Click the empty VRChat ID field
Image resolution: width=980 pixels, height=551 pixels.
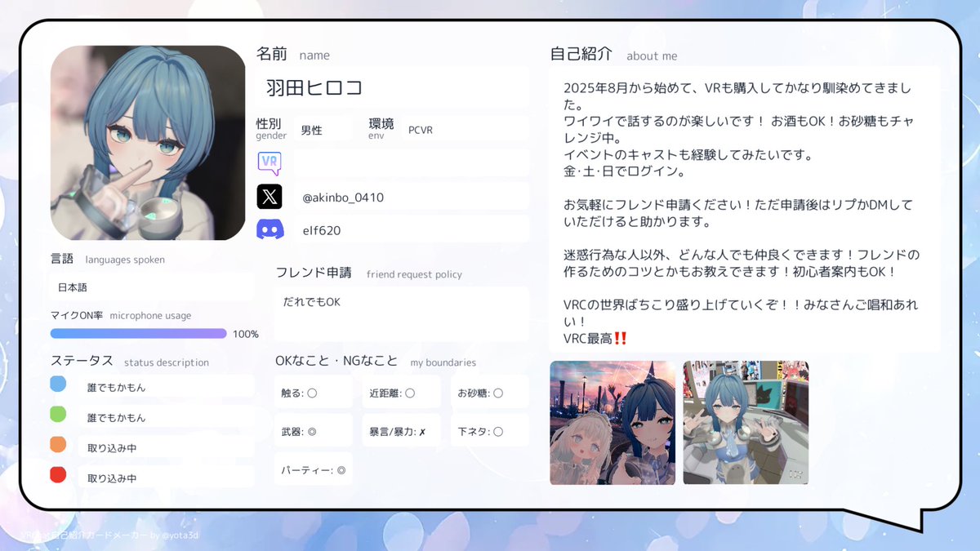(411, 162)
